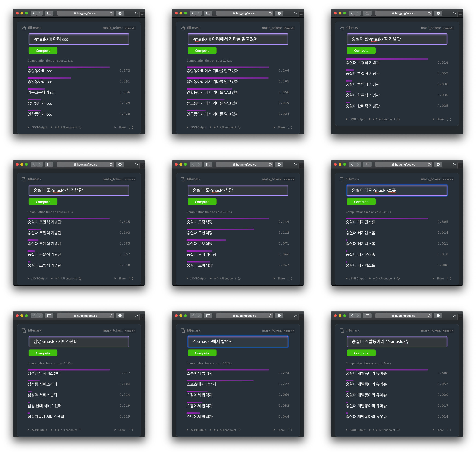Go back in the 삼성<mask> 서비스센터 browser window
The width and height of the screenshot is (476, 457).
(x=34, y=316)
